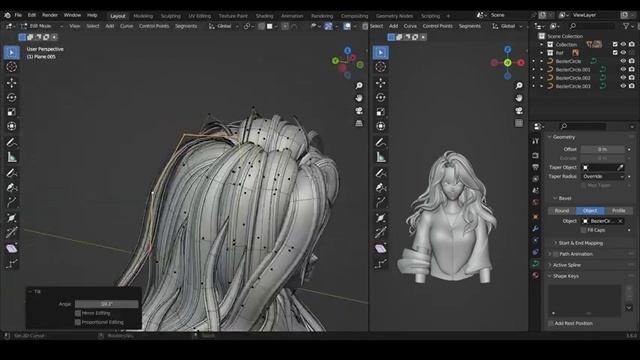Collapse the Bevel subpanel
The image size is (640, 360).
[565, 198]
